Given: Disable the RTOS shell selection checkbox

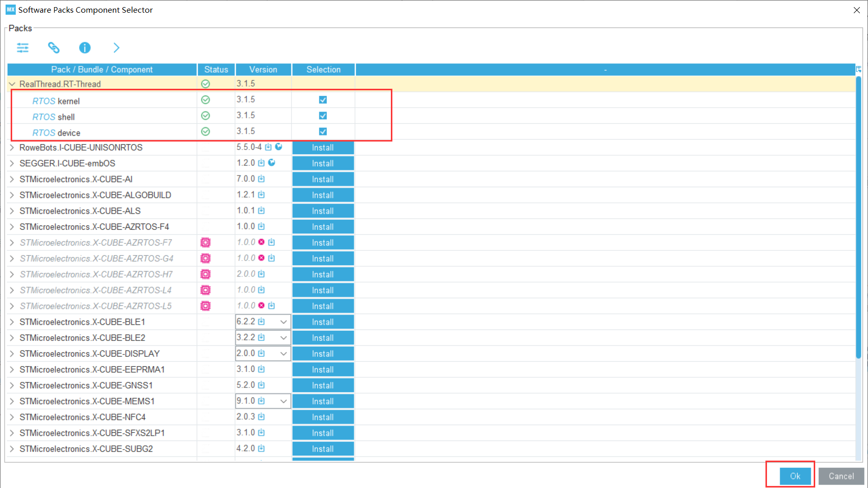Looking at the screenshot, I should click(x=323, y=115).
